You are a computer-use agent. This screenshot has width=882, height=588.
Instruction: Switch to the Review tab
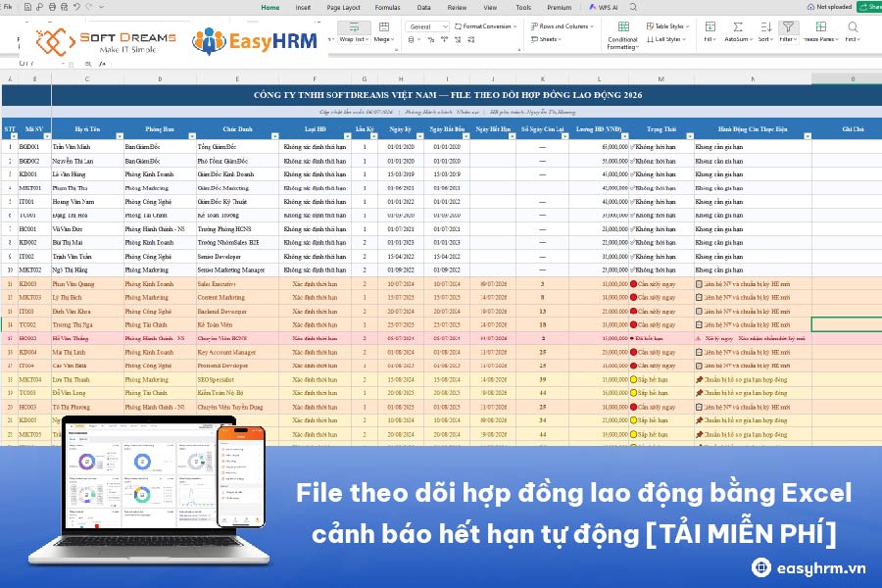pyautogui.click(x=457, y=7)
